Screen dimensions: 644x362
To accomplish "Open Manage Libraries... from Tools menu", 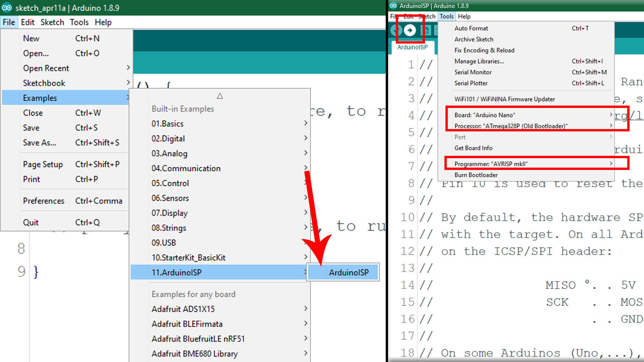I will pyautogui.click(x=526, y=61).
